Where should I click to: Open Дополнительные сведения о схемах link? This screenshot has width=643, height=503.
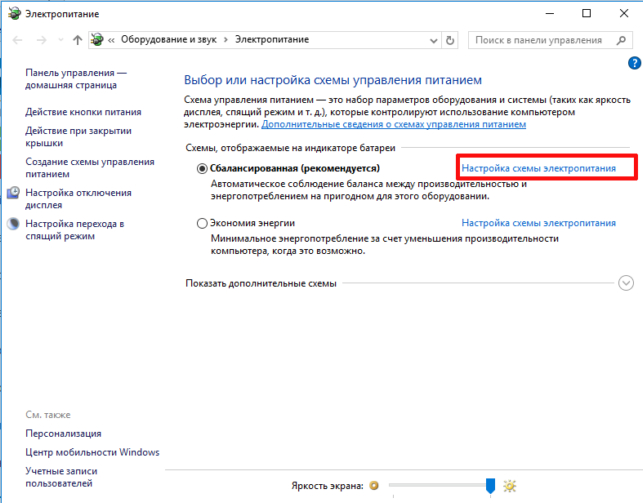point(394,124)
